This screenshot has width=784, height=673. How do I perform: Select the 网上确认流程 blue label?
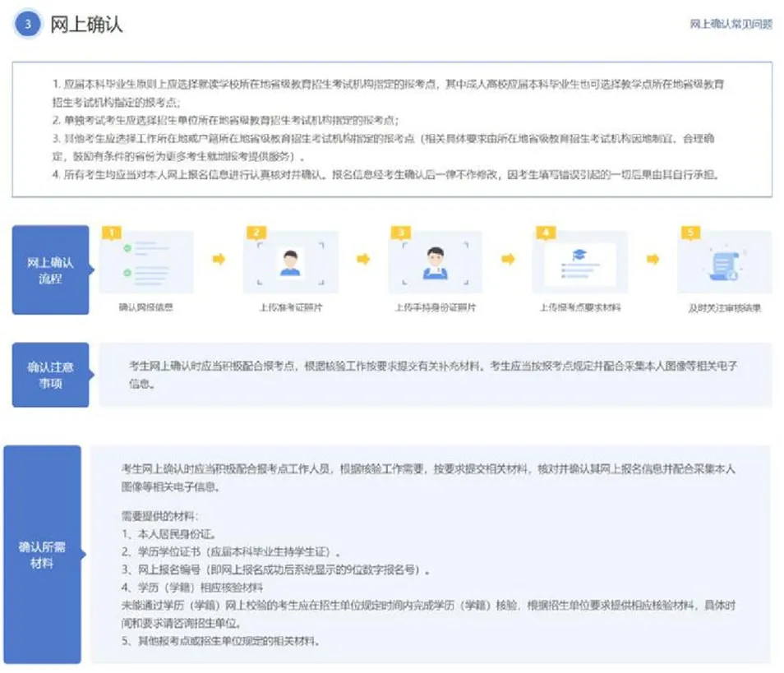(x=50, y=270)
